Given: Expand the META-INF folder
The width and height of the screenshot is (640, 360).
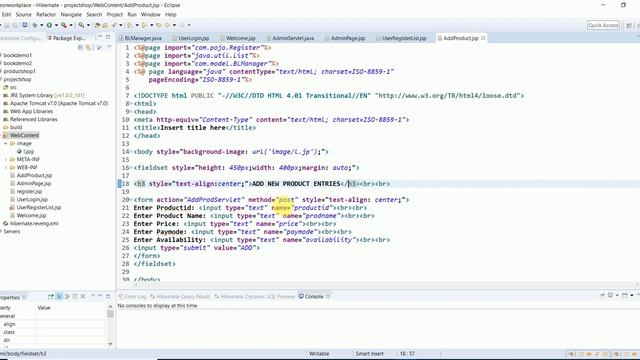Looking at the screenshot, I should [x=6, y=159].
